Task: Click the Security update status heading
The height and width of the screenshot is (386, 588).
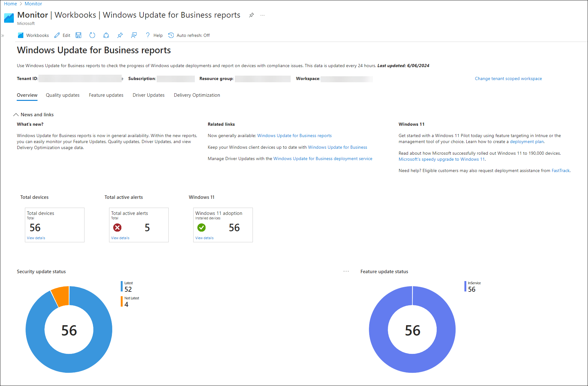Action: [41, 272]
